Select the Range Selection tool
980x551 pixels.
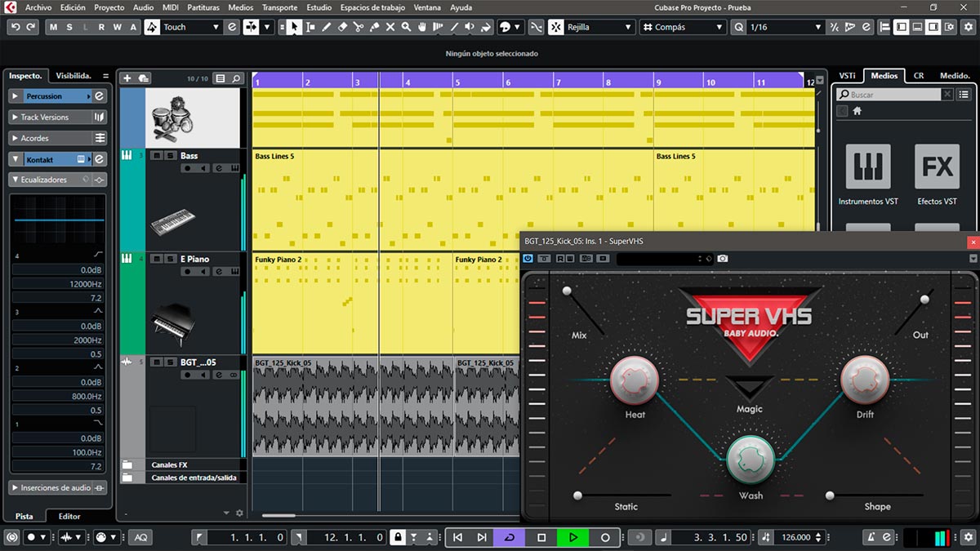[310, 27]
